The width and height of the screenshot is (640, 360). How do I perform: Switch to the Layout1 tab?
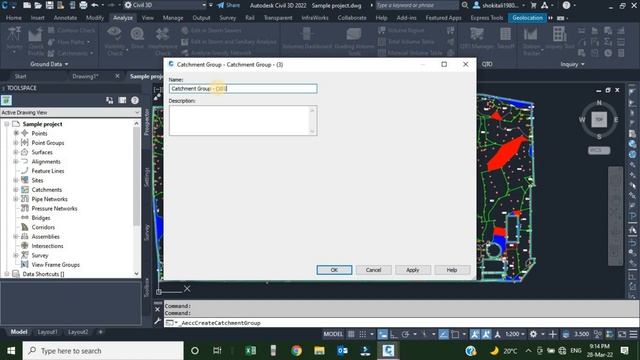[47, 332]
